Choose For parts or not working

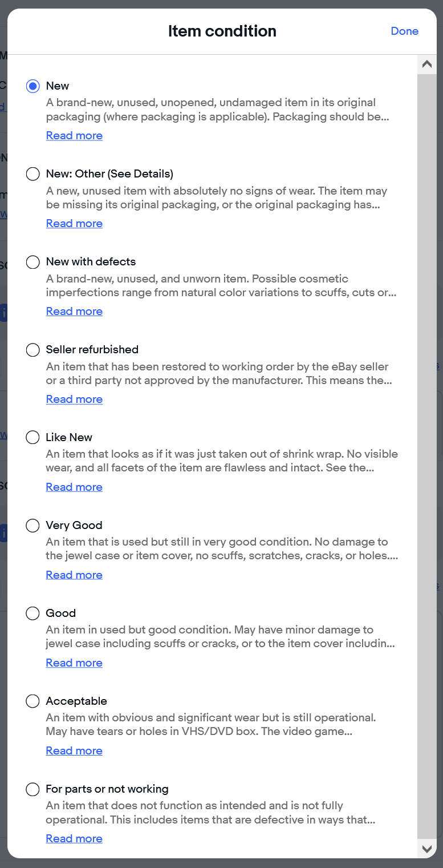pyautogui.click(x=33, y=789)
